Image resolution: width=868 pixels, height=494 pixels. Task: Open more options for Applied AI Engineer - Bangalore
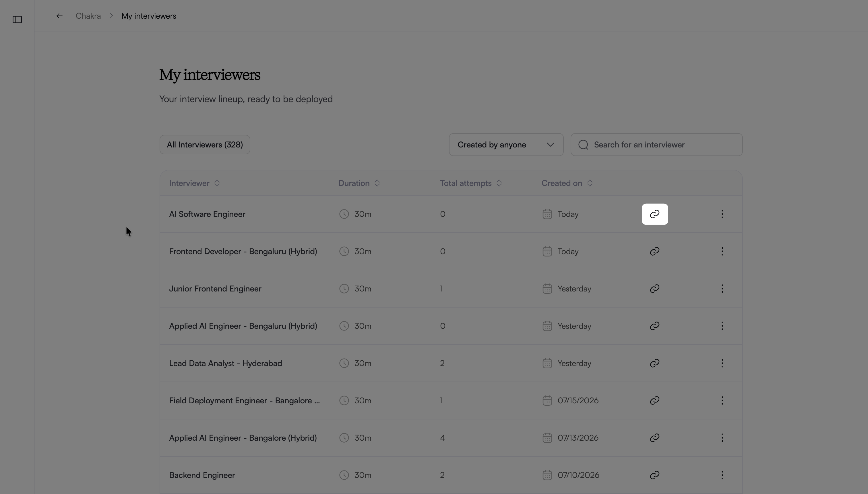(x=722, y=438)
